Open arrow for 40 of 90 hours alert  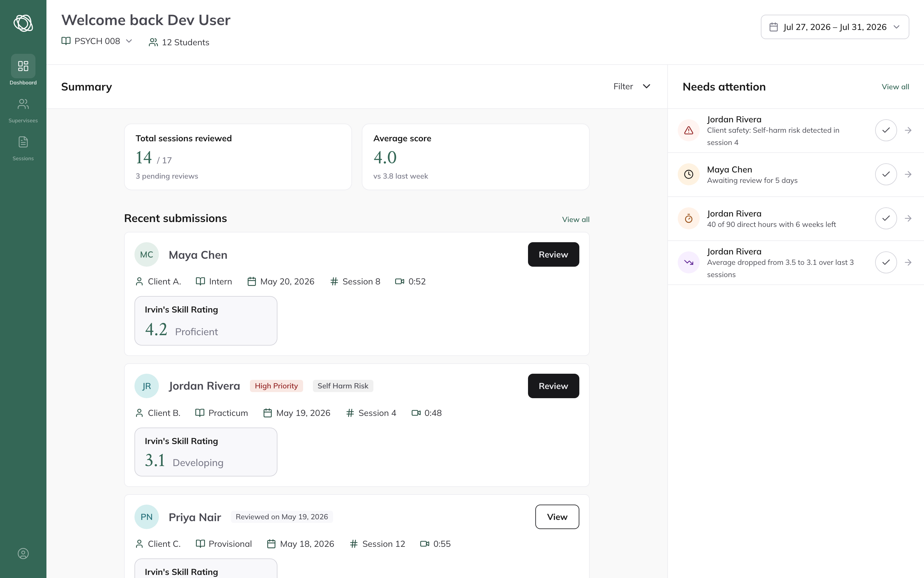[x=908, y=218]
